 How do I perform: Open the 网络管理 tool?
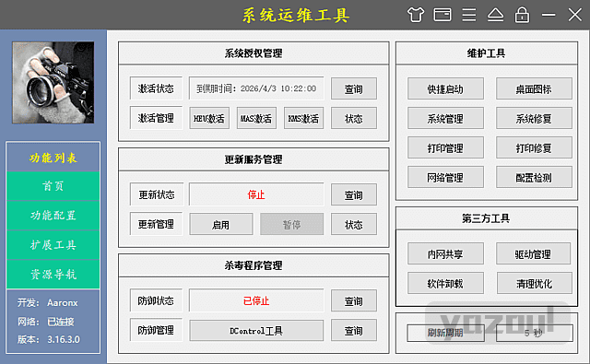tap(445, 177)
